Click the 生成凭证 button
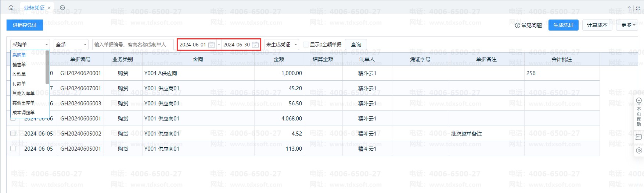The width and height of the screenshot is (644, 193). (563, 25)
